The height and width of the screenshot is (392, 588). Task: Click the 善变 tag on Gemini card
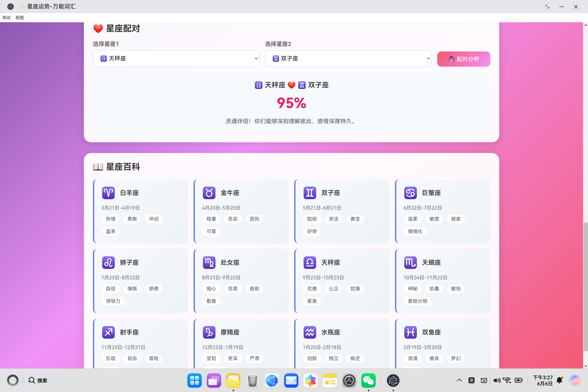coord(355,219)
